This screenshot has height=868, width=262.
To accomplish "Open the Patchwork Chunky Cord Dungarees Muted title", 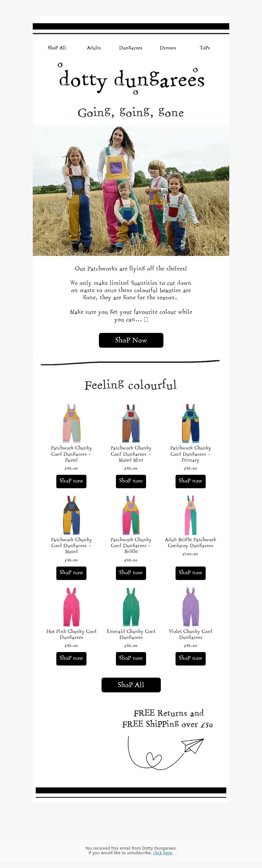I will (71, 545).
